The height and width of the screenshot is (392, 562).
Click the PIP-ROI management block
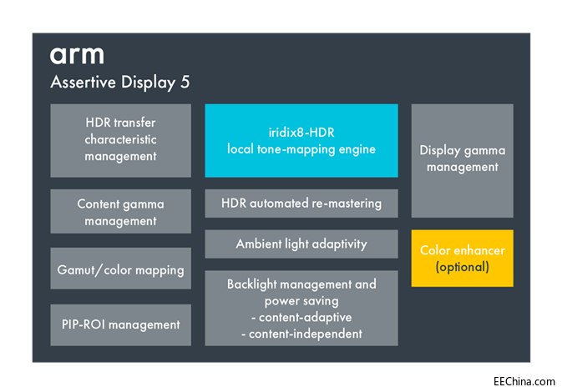[121, 325]
